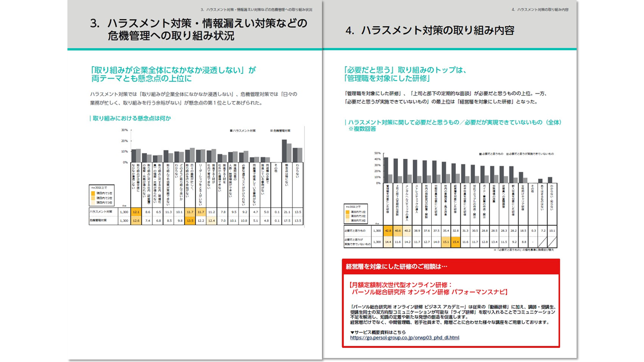Click the cell value 35.4
Viewport: 644px width, 362px height.
(x=446, y=231)
